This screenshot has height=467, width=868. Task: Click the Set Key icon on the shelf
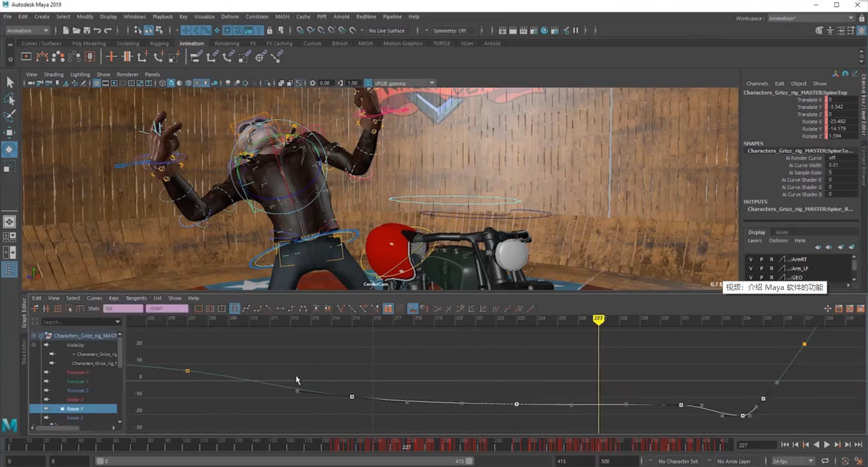point(111,56)
